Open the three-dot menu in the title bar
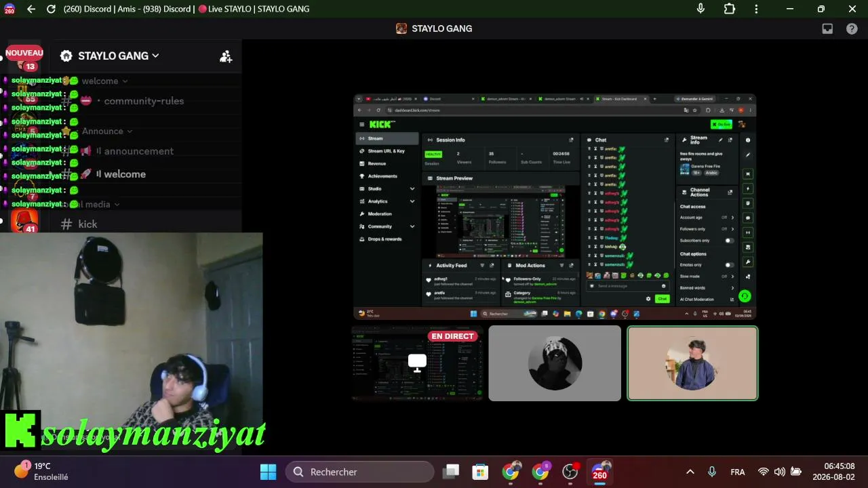Image resolution: width=868 pixels, height=488 pixels. [x=756, y=9]
